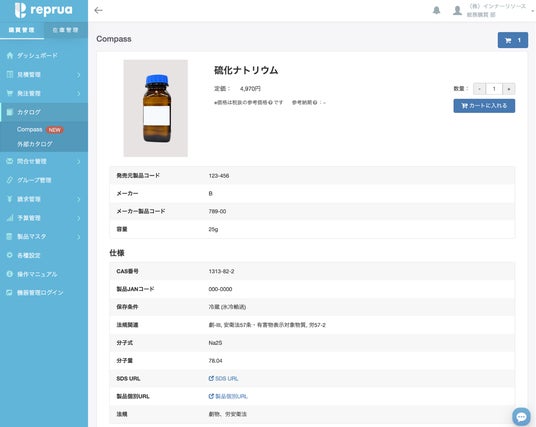
Task: Click the reprua logo
Action: coord(44,10)
